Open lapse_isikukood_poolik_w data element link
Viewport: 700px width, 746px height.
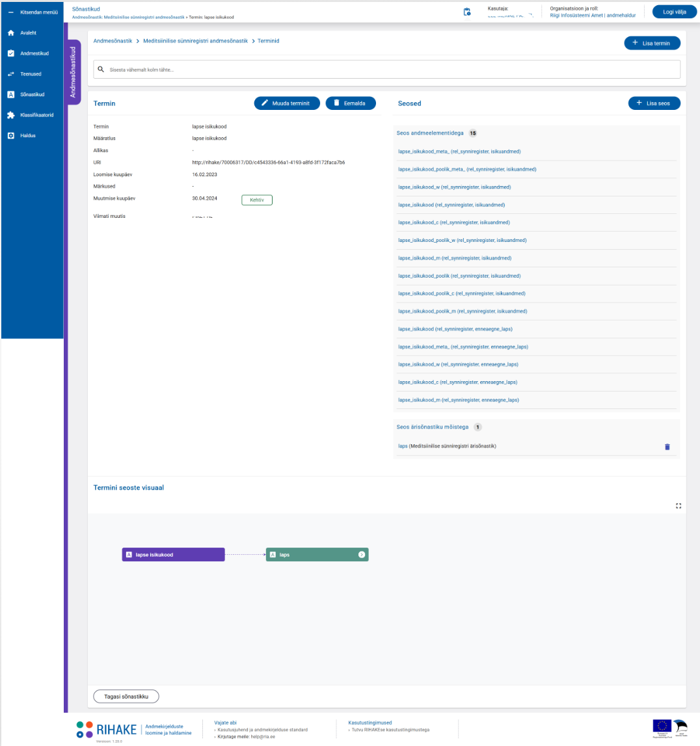click(462, 240)
